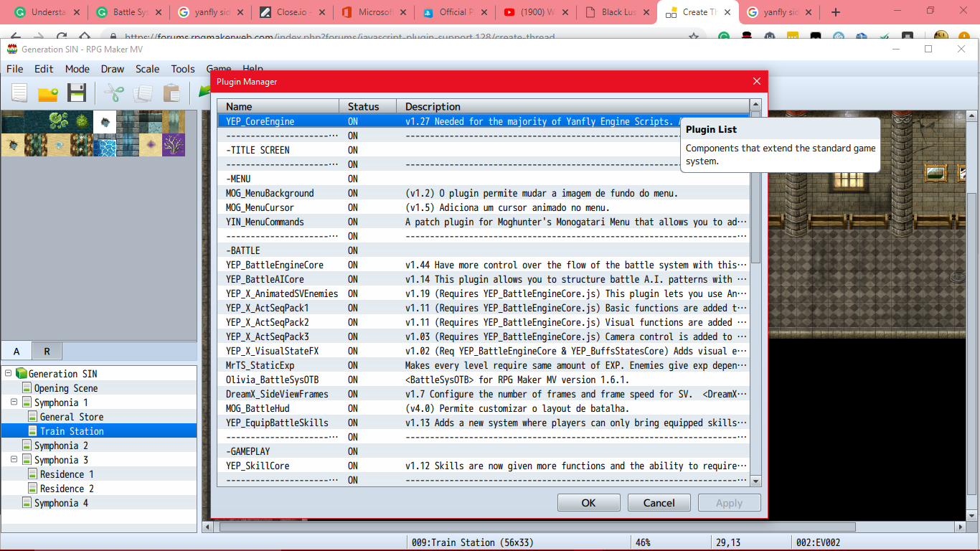
Task: Select the white-background rock tile in the palette
Action: [x=105, y=122]
